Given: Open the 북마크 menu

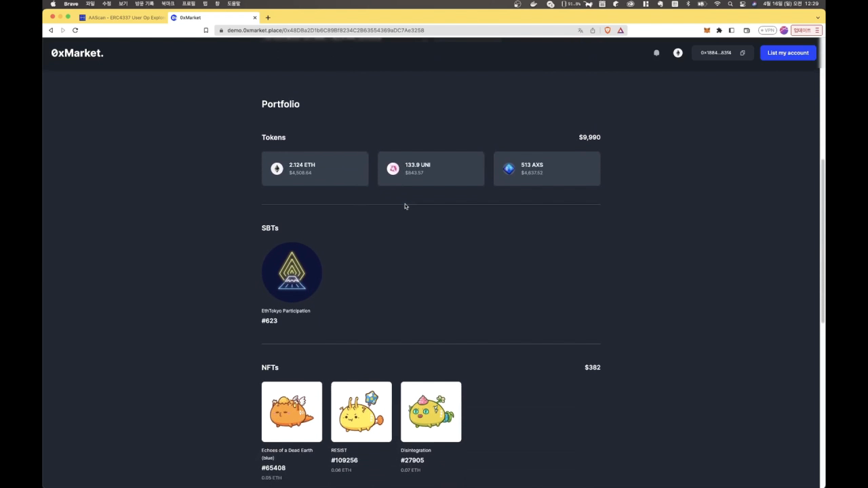Looking at the screenshot, I should tap(167, 4).
